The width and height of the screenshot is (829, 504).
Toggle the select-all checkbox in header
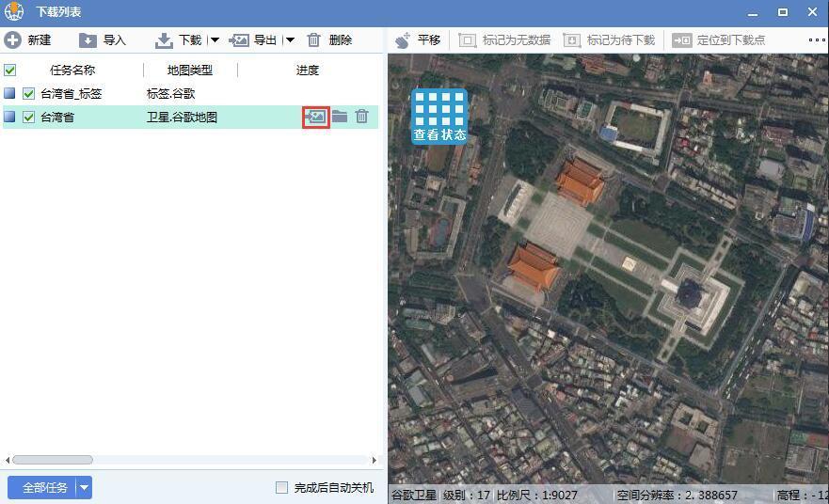coord(10,70)
